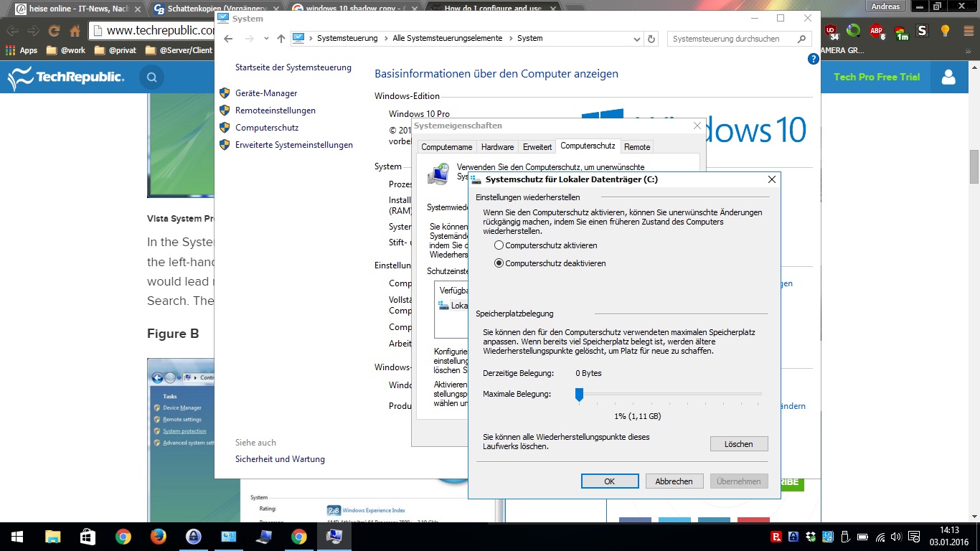Expand the chevron after 'Systemsteuerung' in breadcrumb

pos(385,39)
